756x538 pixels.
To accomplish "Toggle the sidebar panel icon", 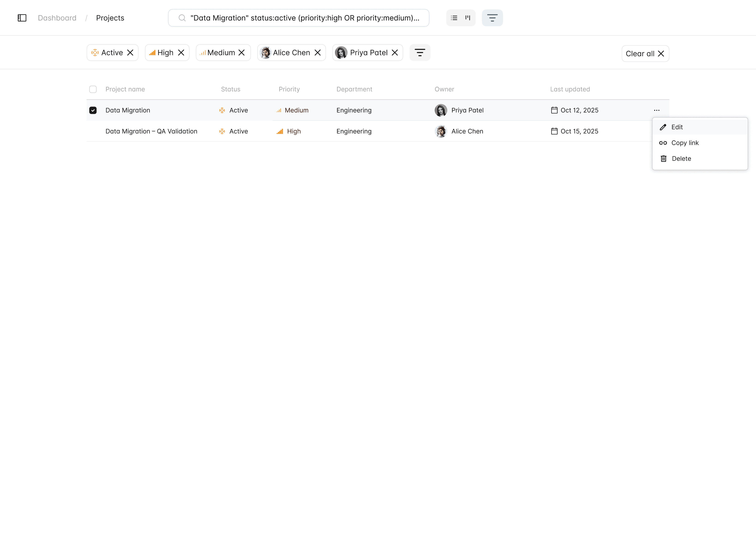I will [22, 18].
